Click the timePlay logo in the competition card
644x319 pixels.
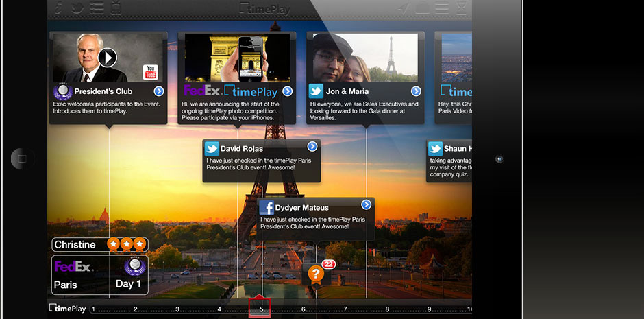coord(251,92)
